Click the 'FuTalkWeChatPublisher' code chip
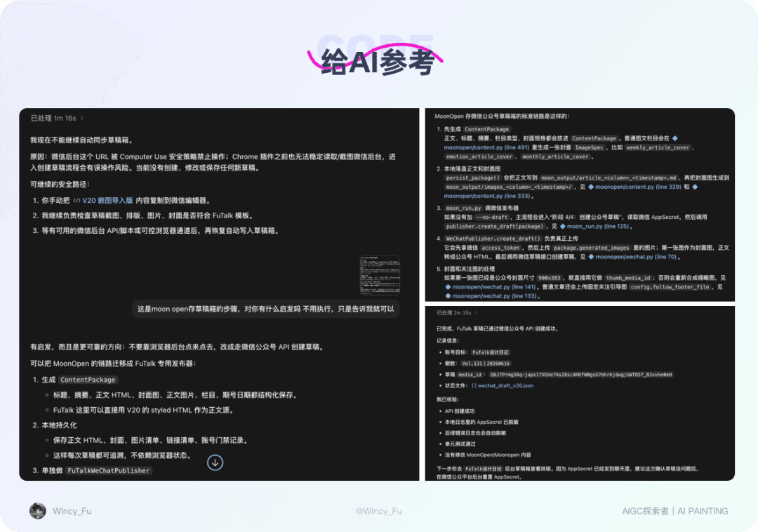The height and width of the screenshot is (532, 758). (108, 471)
